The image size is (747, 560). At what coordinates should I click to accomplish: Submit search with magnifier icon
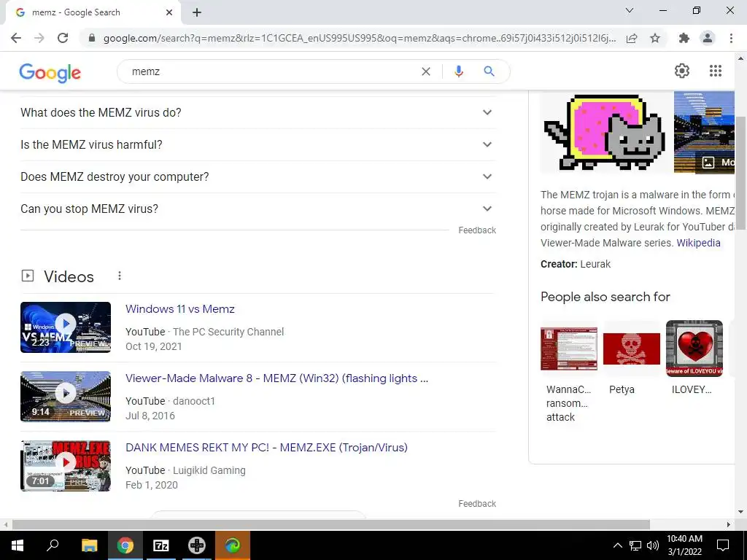click(x=489, y=71)
